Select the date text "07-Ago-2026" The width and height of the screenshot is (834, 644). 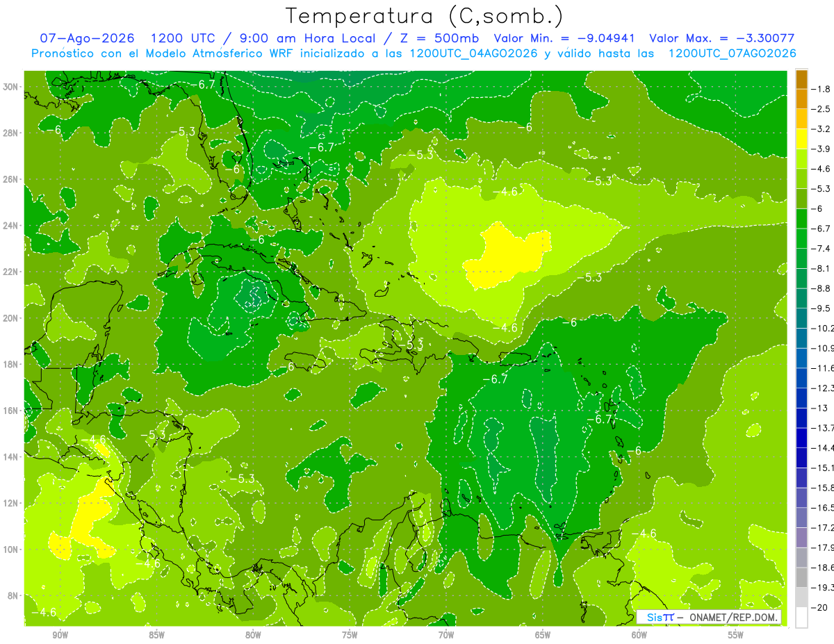(x=87, y=38)
